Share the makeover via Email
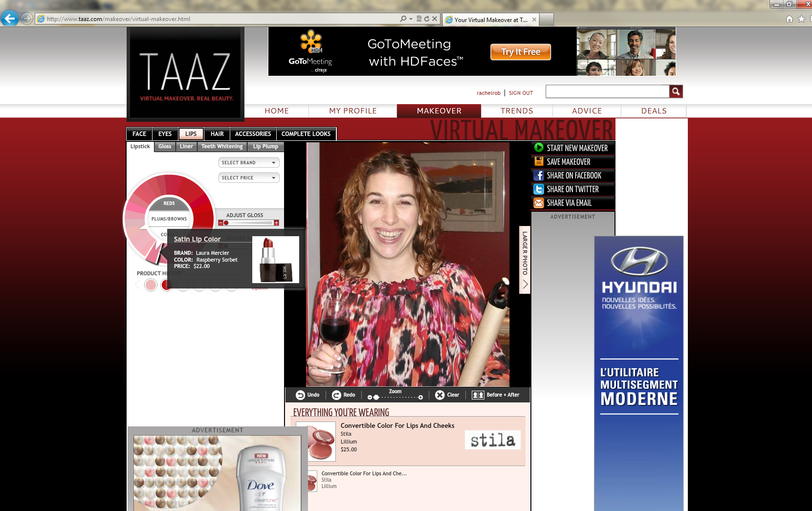 (x=539, y=203)
